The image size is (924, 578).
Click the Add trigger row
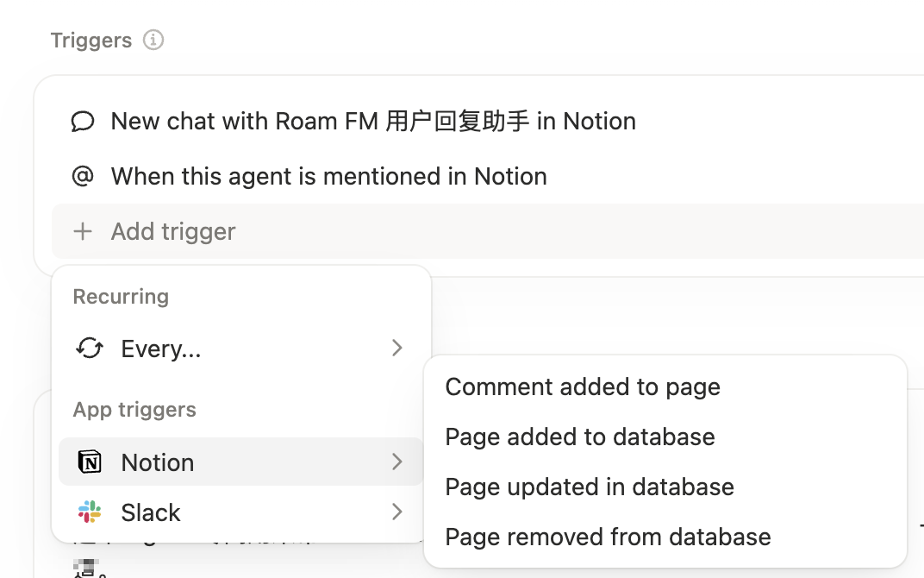point(172,231)
